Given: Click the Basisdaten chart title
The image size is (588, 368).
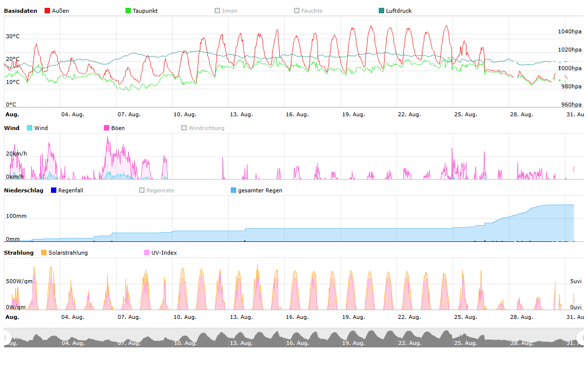Looking at the screenshot, I should [21, 11].
